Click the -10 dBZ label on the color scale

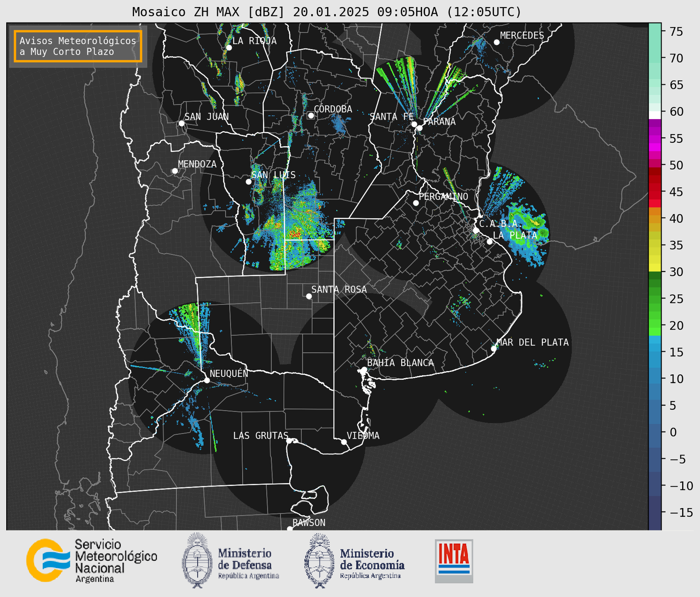(681, 486)
